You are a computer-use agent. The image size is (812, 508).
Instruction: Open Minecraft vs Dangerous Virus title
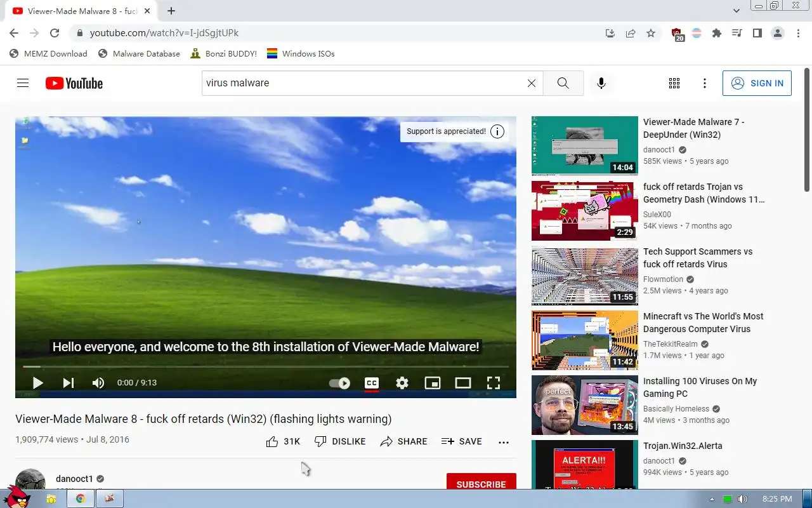pos(703,323)
